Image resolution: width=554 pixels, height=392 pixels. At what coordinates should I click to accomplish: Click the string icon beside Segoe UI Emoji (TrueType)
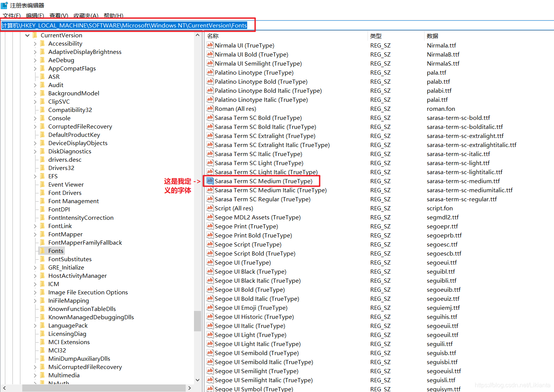tap(210, 308)
